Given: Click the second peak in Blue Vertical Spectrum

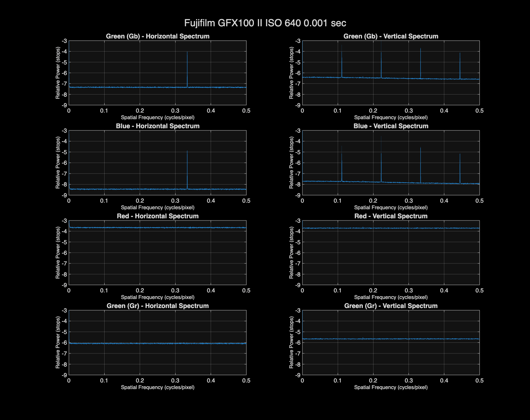Looking at the screenshot, I should (381, 159).
